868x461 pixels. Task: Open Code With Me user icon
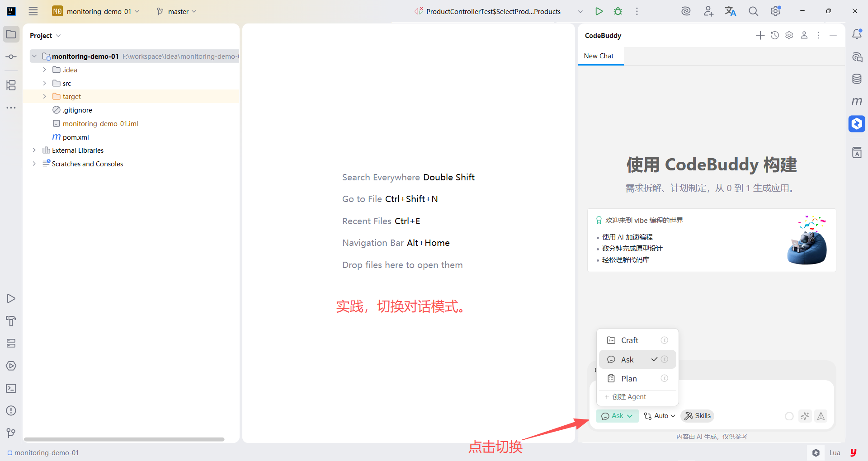coord(708,11)
